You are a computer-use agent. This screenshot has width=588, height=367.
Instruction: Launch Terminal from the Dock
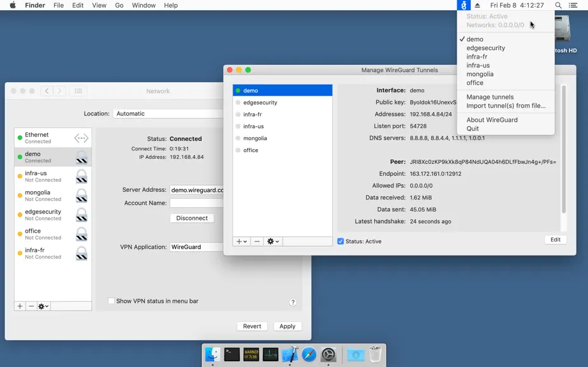coord(232,354)
